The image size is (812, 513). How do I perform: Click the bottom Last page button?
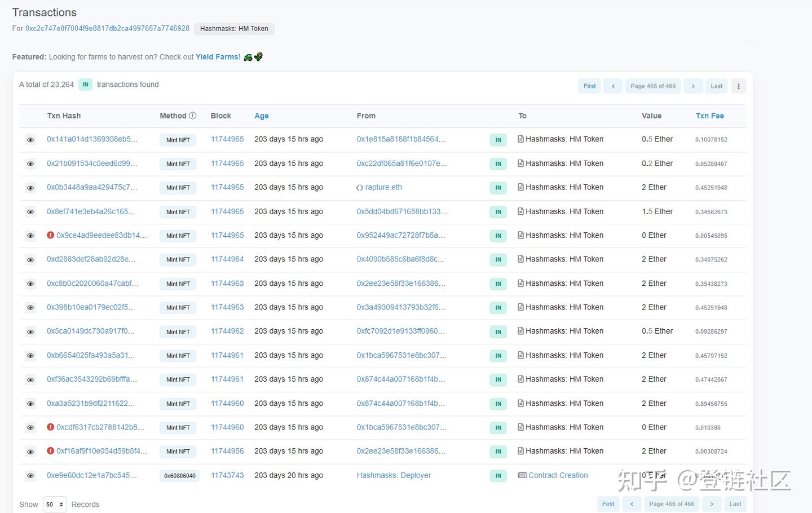click(x=735, y=504)
